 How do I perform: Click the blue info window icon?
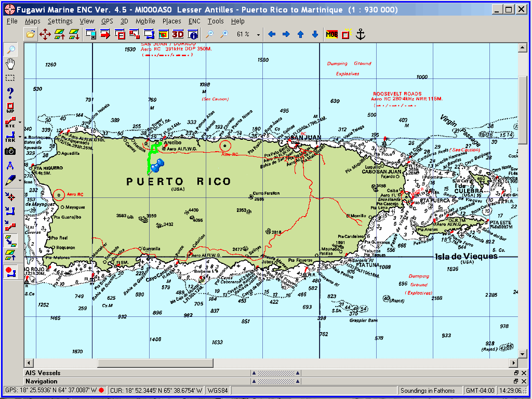click(193, 34)
